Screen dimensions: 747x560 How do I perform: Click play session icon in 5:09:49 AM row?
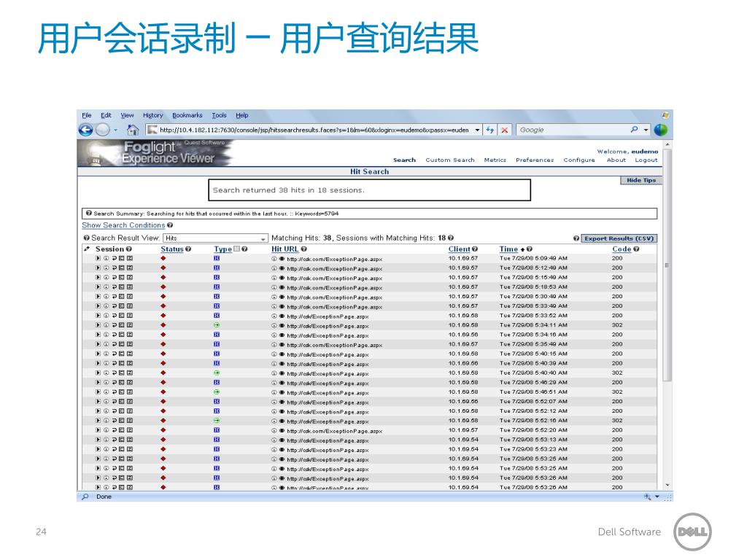coord(98,259)
